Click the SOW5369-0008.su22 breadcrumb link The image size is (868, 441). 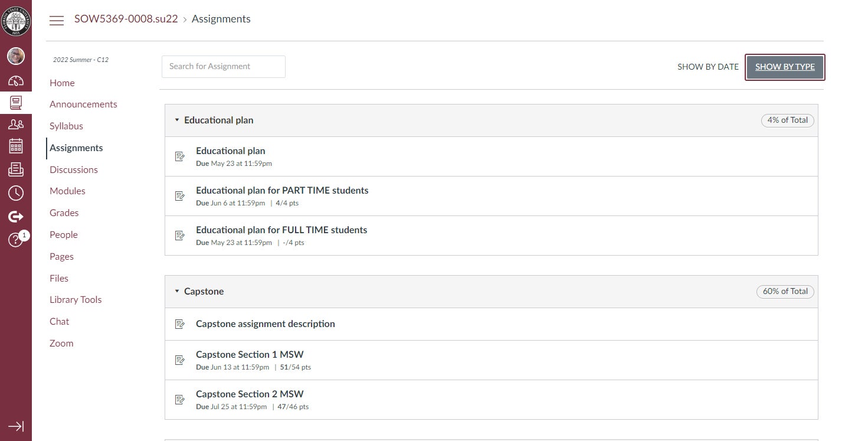click(126, 19)
